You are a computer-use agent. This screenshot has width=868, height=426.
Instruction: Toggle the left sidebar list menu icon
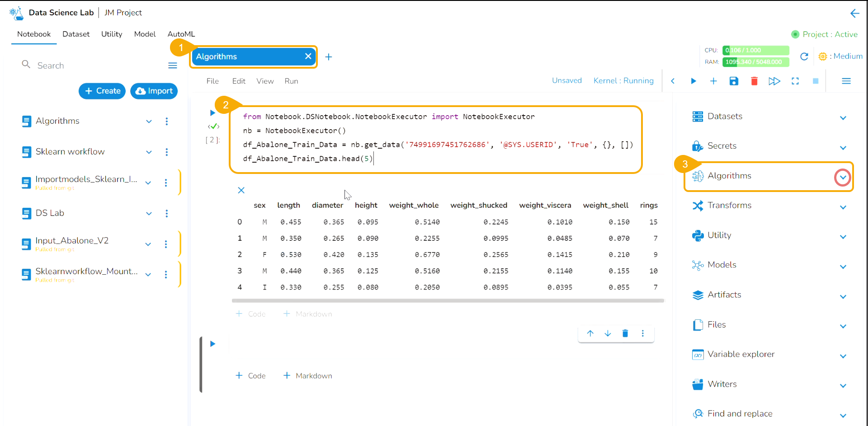(173, 66)
